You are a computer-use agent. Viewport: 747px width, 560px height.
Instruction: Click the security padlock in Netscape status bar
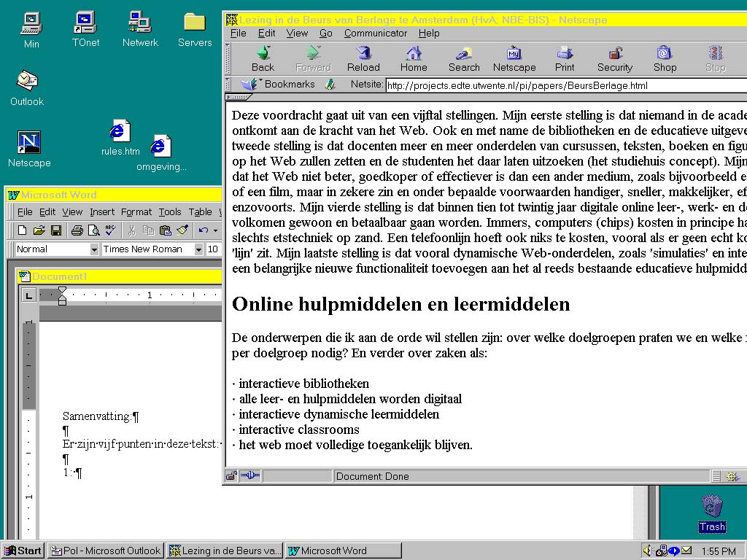click(x=231, y=475)
